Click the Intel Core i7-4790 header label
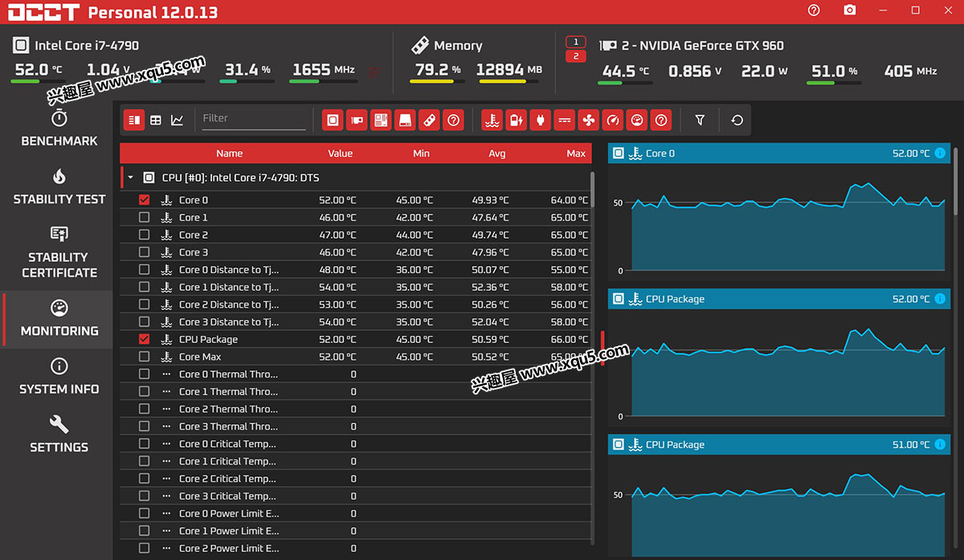964x560 pixels. point(87,46)
